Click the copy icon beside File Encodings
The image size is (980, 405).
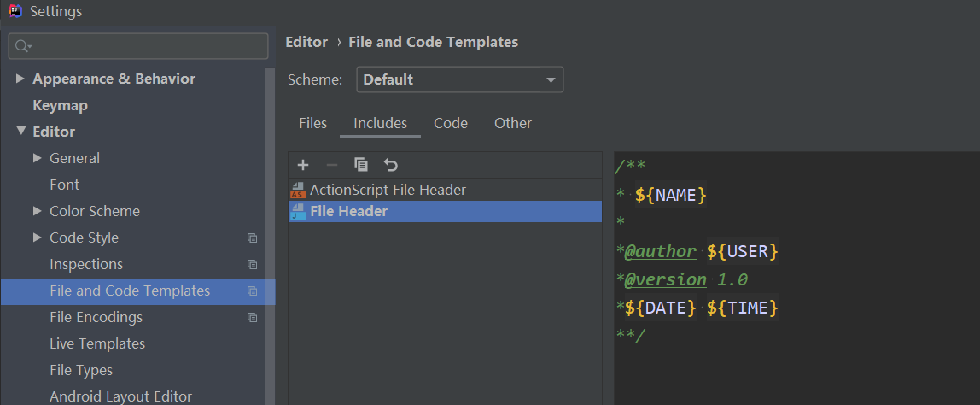pyautogui.click(x=252, y=317)
